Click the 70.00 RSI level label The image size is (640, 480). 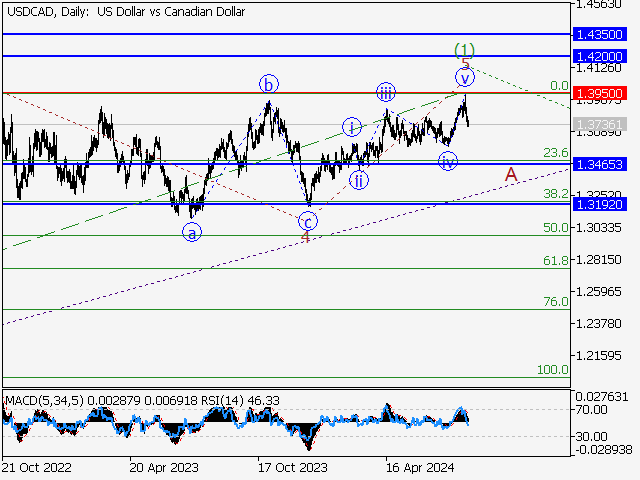click(x=591, y=409)
